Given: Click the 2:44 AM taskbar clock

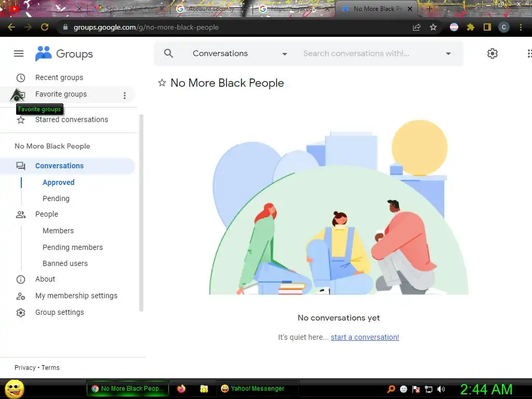Looking at the screenshot, I should tap(486, 389).
